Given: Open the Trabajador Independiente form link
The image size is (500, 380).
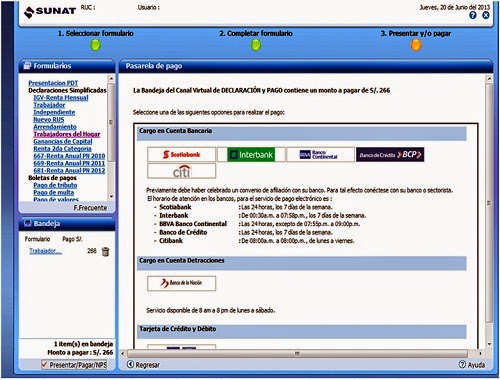Looking at the screenshot, I should [x=54, y=109].
